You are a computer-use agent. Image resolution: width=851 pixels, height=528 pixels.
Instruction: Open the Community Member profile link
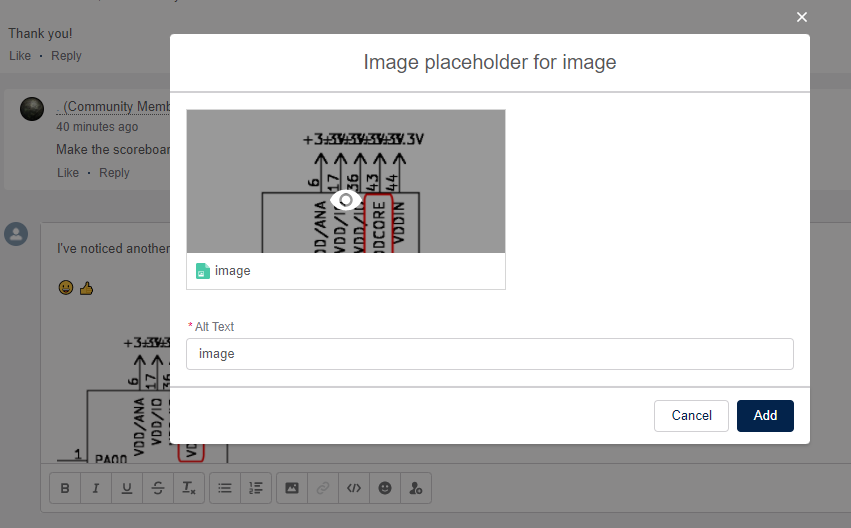(113, 107)
